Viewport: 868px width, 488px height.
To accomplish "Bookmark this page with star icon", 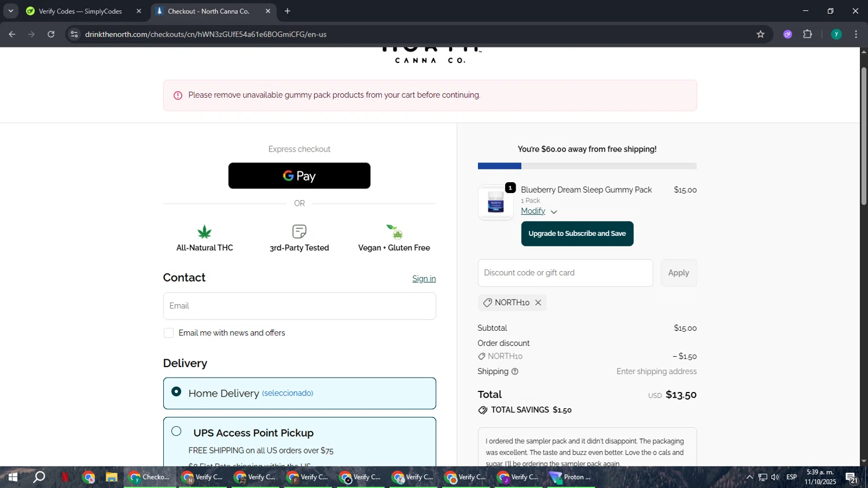I will [x=760, y=34].
